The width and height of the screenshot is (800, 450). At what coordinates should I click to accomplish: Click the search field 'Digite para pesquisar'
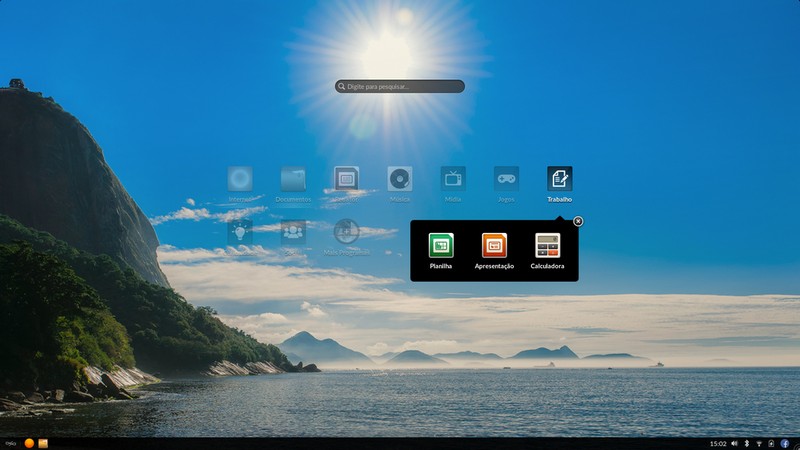[400, 87]
